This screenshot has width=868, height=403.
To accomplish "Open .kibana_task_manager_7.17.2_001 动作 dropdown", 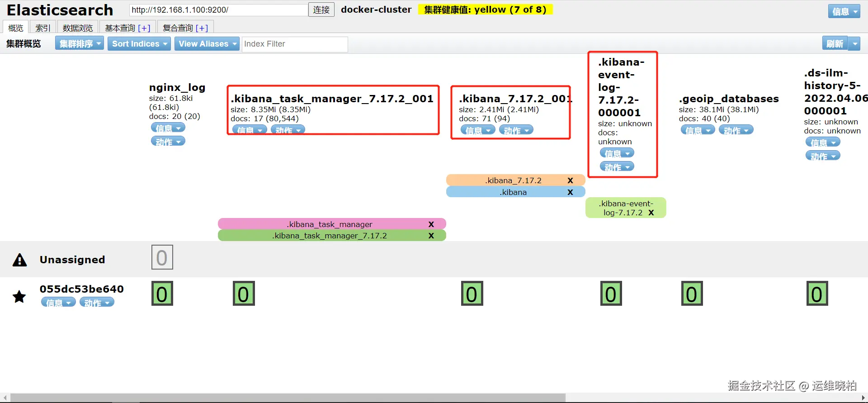I will (x=288, y=130).
